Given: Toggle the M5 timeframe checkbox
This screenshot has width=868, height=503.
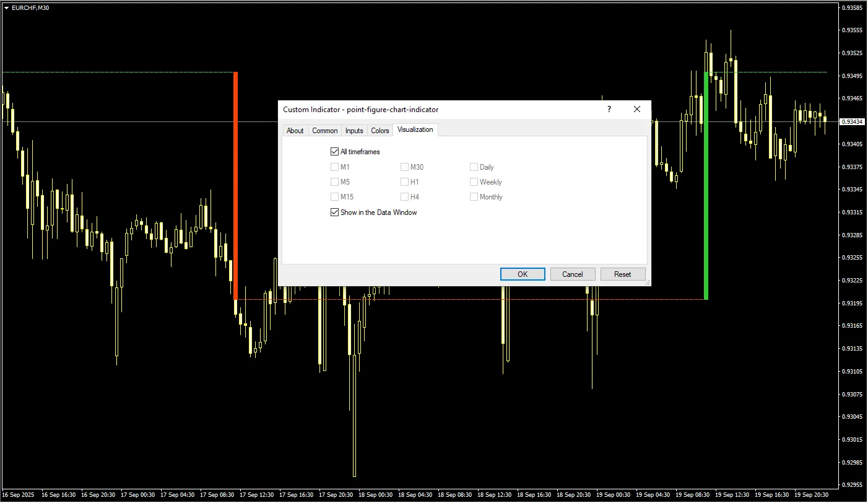Looking at the screenshot, I should point(335,182).
